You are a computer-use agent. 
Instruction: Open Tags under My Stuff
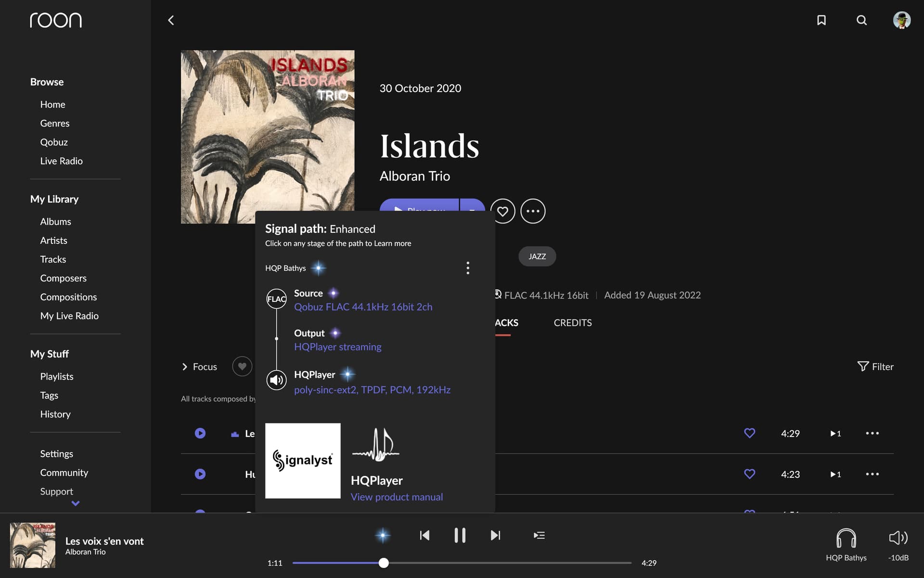[49, 395]
